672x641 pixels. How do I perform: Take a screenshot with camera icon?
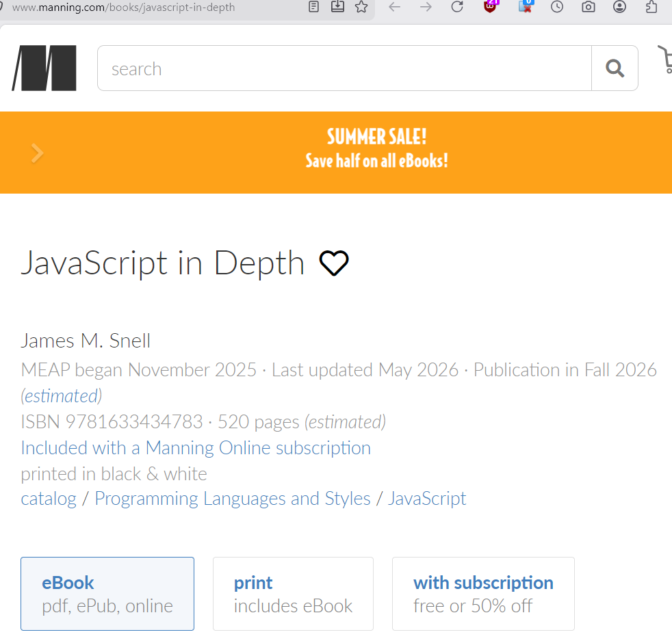589,6
